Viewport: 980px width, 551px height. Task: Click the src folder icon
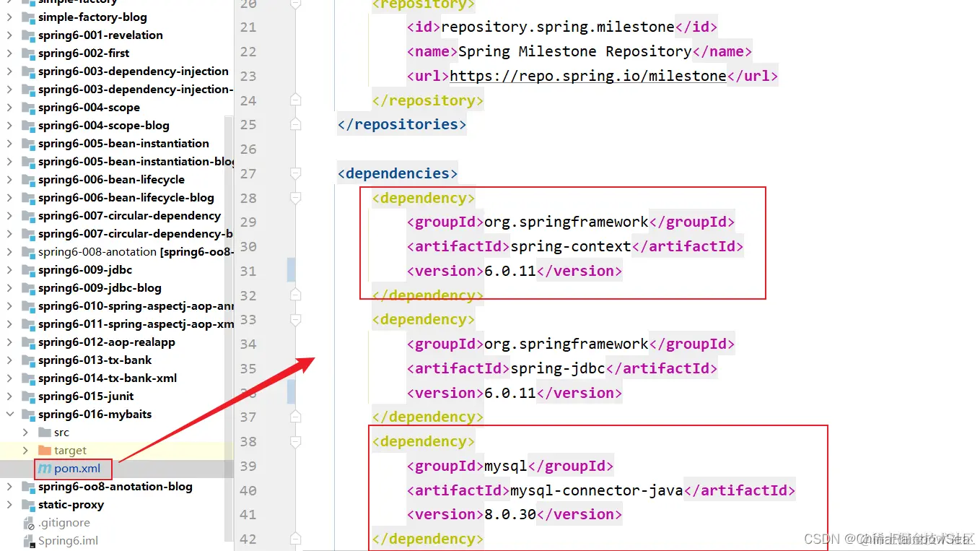pos(44,432)
